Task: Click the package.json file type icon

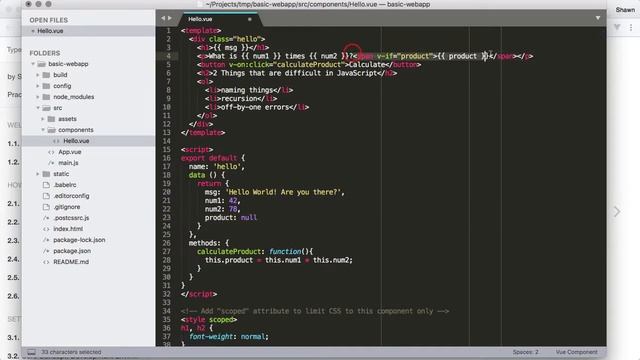Action: coord(46,251)
